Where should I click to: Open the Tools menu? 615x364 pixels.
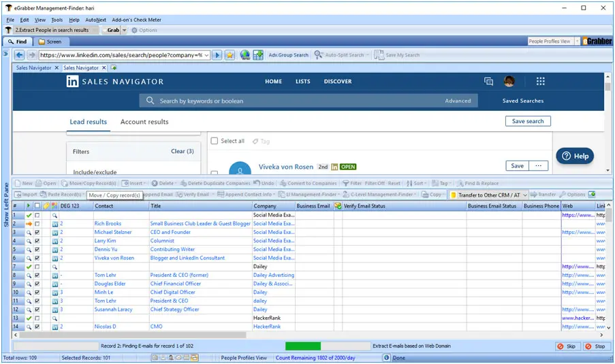[57, 20]
